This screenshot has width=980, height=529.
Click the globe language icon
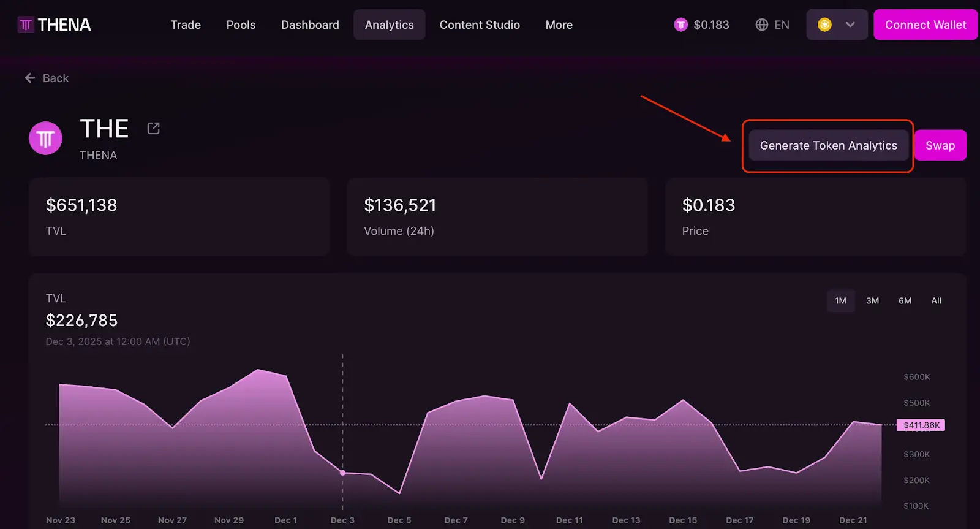click(761, 25)
